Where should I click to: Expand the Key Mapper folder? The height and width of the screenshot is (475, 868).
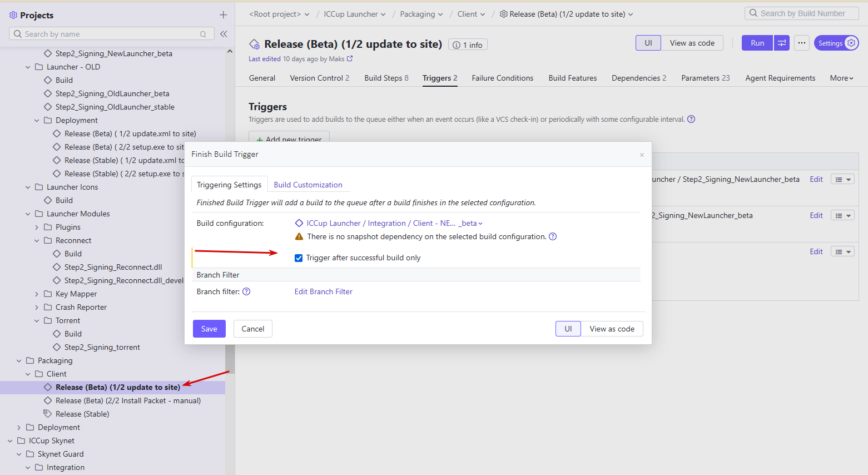tap(37, 294)
